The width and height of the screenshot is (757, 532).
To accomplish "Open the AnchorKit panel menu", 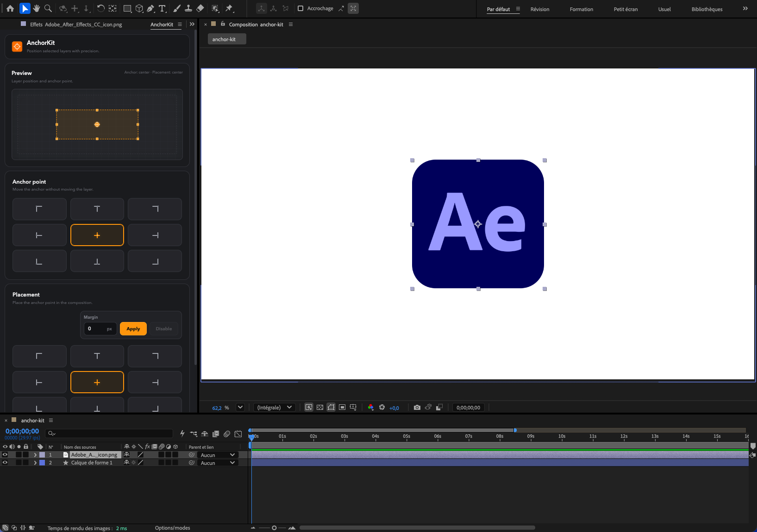I will [x=180, y=25].
